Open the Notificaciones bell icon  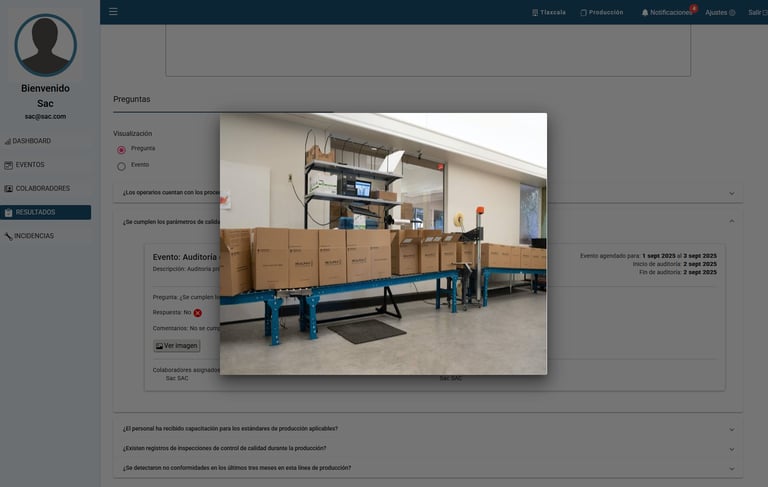click(645, 13)
